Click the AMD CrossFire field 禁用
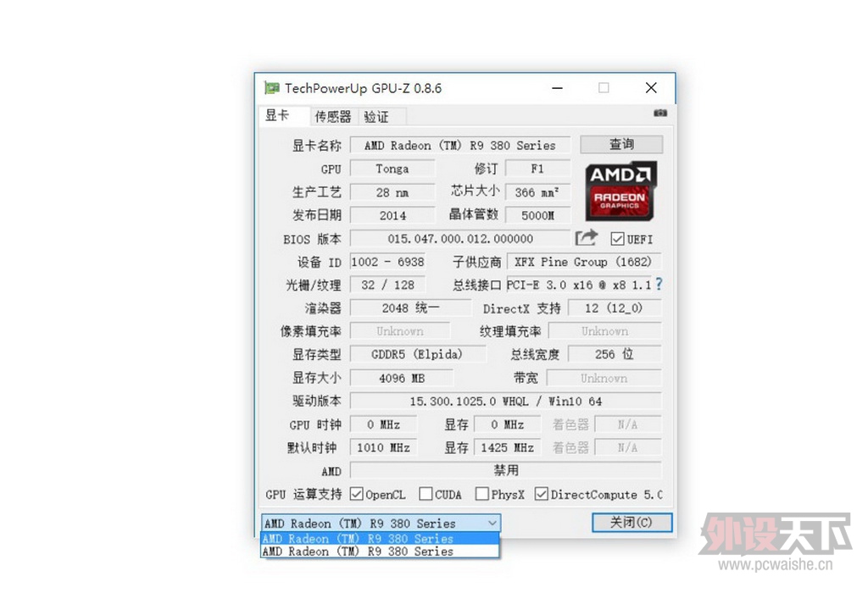 pyautogui.click(x=506, y=470)
